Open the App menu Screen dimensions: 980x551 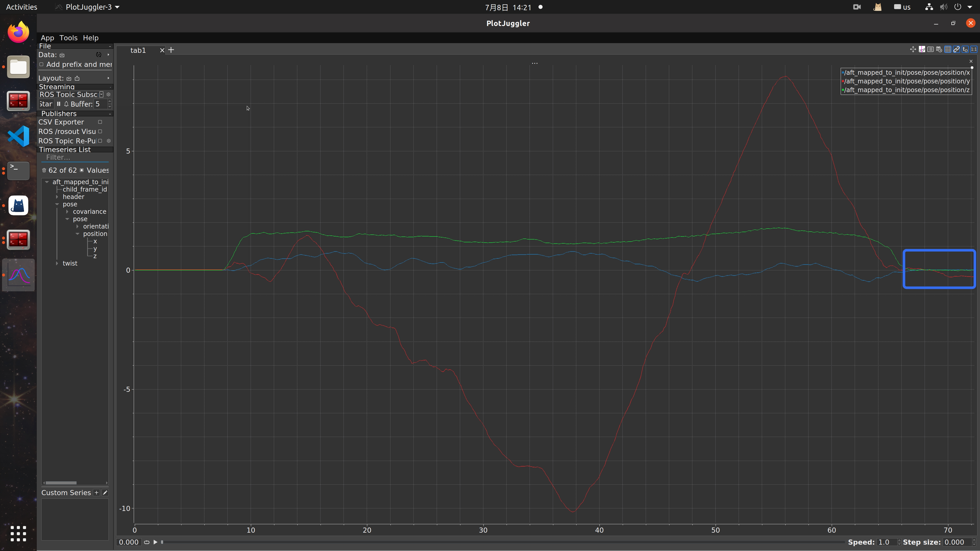point(47,38)
